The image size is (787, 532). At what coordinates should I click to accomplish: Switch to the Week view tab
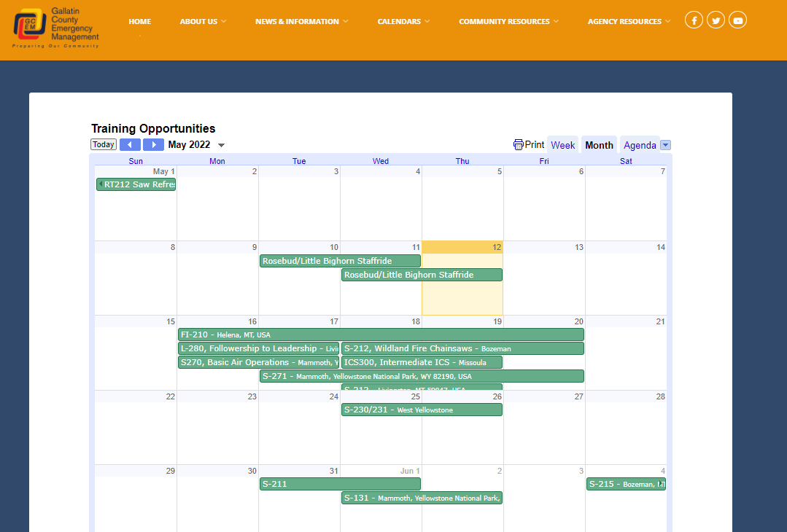pos(562,145)
